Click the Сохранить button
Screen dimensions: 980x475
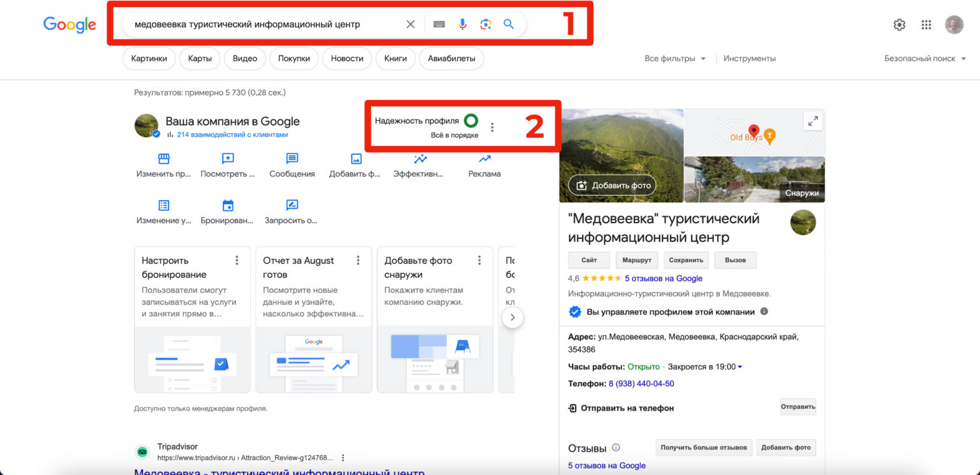point(687,260)
